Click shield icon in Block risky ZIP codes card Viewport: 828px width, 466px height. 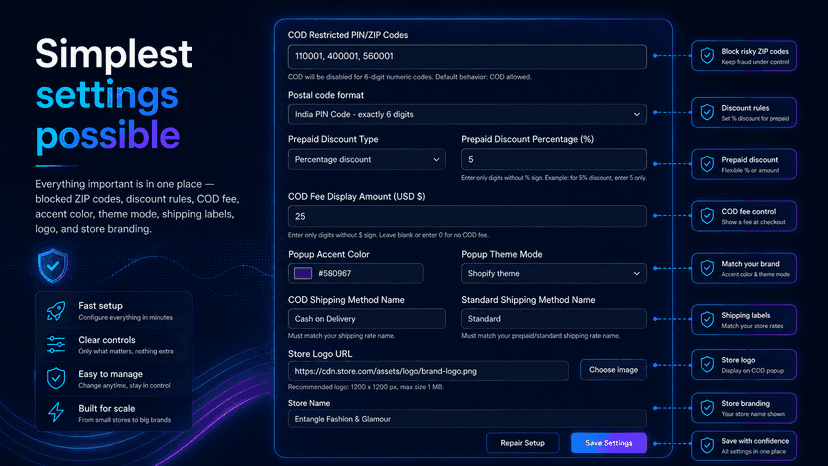pyautogui.click(x=707, y=55)
